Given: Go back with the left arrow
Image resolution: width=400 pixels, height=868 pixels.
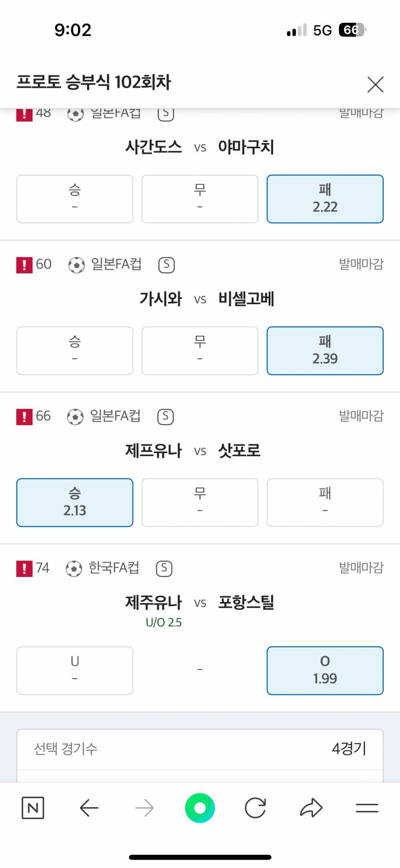Looking at the screenshot, I should point(89,808).
